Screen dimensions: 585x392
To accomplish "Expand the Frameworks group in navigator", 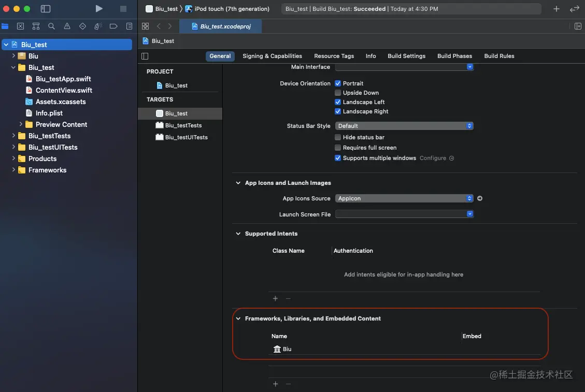I will pyautogui.click(x=13, y=170).
